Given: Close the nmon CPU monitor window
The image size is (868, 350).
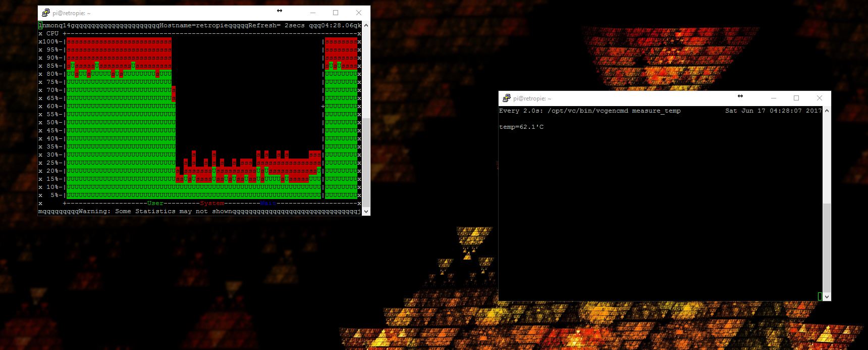Looking at the screenshot, I should tap(359, 13).
